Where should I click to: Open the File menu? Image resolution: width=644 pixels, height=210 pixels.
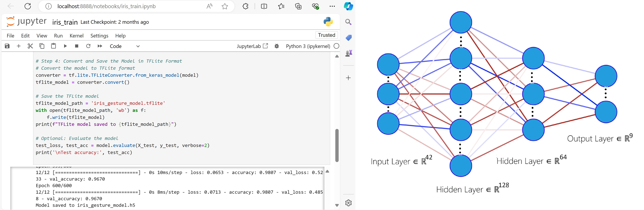click(x=11, y=36)
